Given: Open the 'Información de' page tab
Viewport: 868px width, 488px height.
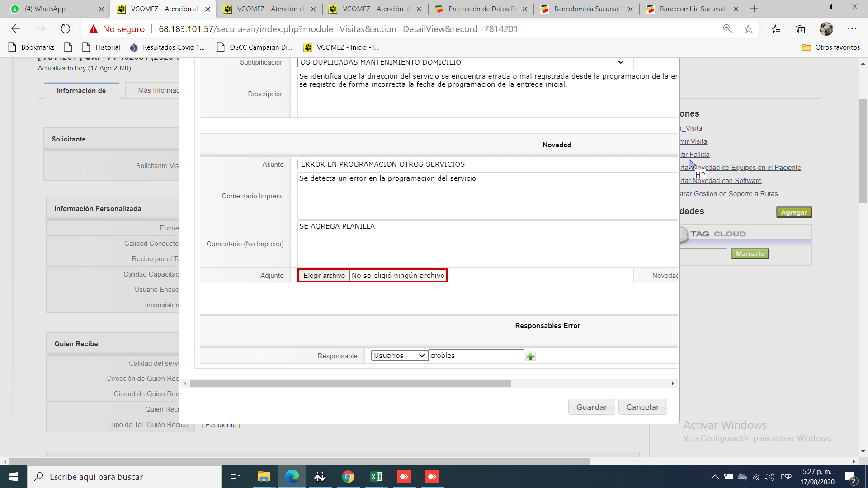Looking at the screenshot, I should (81, 91).
